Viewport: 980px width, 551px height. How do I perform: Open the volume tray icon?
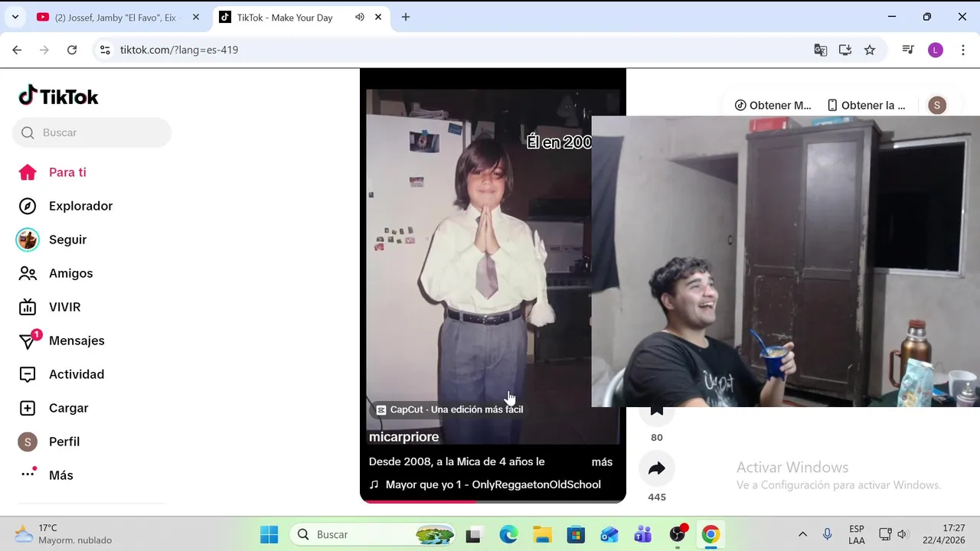902,534
